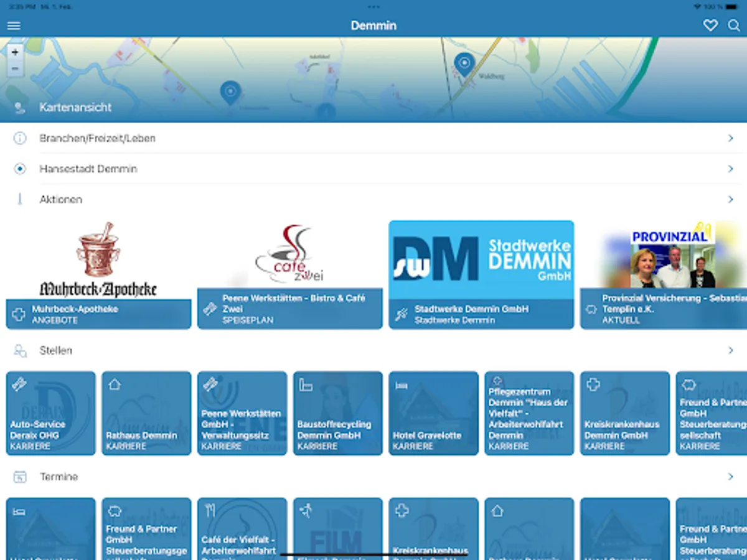Open Freund & Partner Steuerberatung Termine tile
Image resolution: width=747 pixels, height=560 pixels.
(146, 528)
